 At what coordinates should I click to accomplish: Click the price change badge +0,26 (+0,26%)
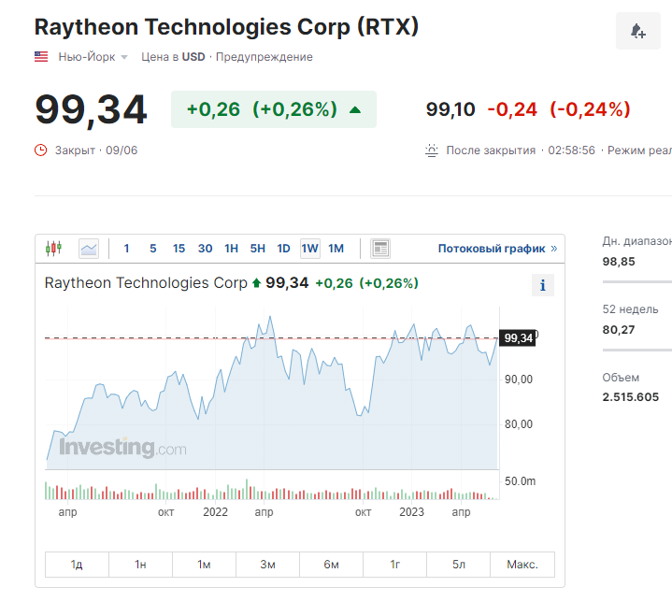(x=274, y=109)
